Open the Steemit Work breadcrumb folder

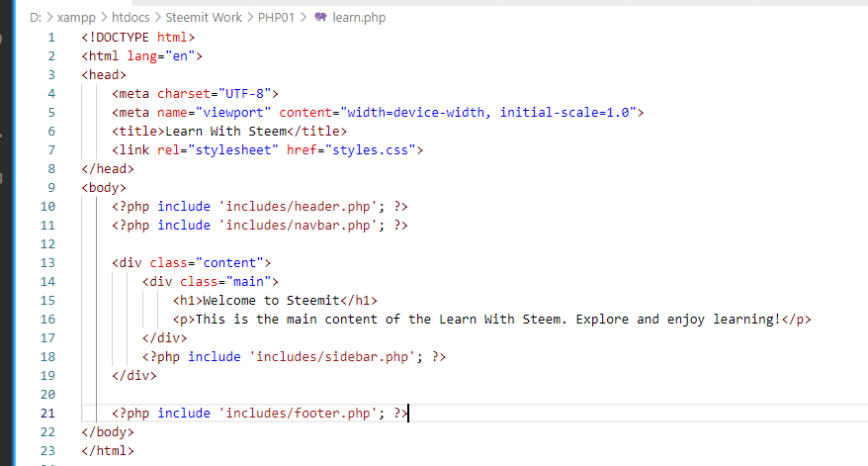[204, 18]
